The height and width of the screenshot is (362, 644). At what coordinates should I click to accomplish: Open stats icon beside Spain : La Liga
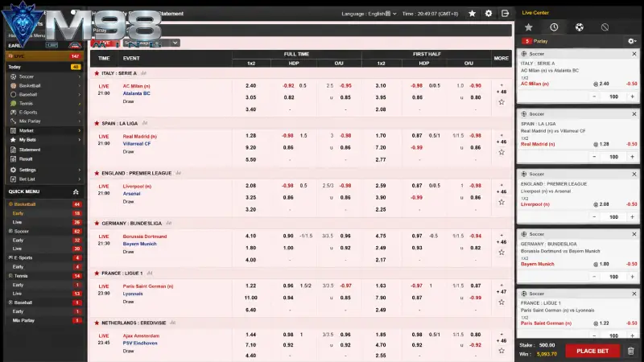coord(145,123)
